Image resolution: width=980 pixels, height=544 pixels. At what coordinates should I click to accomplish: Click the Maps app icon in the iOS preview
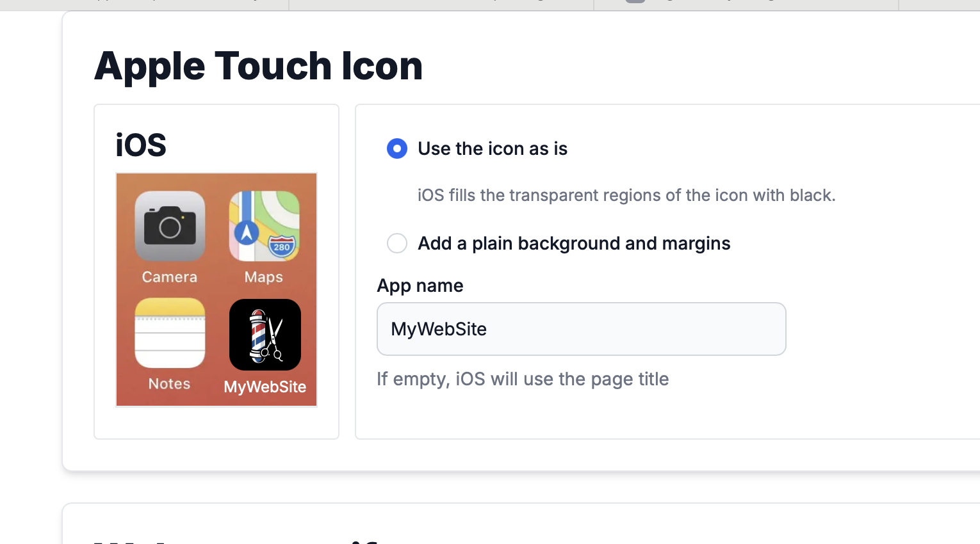tap(264, 225)
